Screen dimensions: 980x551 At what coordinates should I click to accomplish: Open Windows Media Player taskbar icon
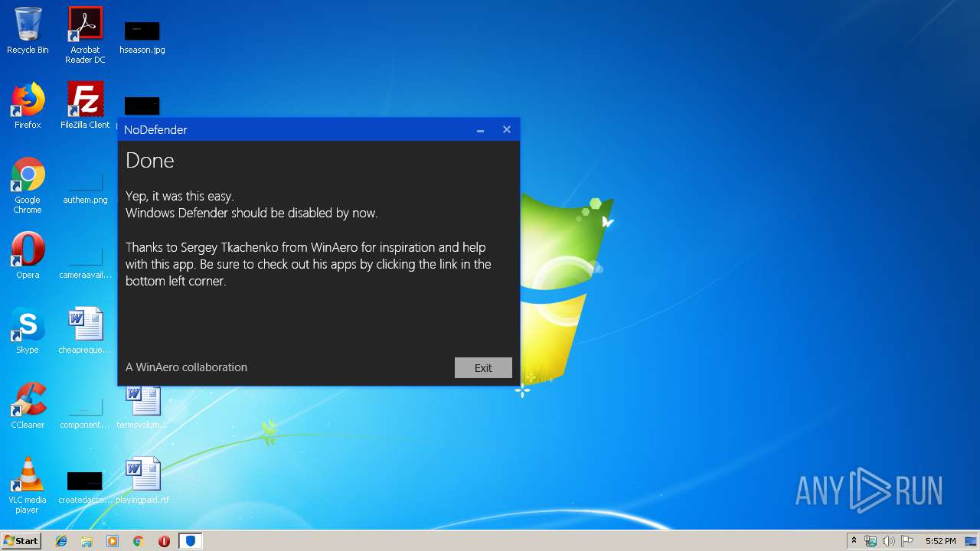click(x=113, y=541)
